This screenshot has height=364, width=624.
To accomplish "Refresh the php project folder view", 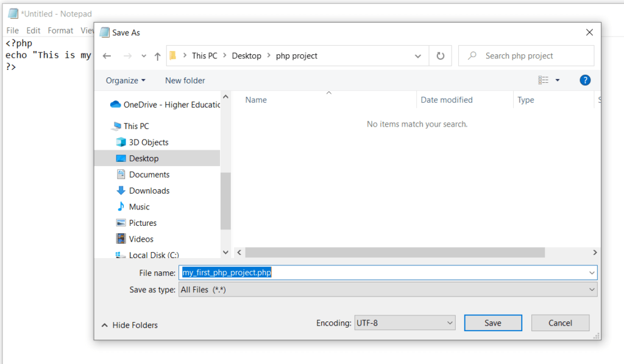I will click(440, 55).
